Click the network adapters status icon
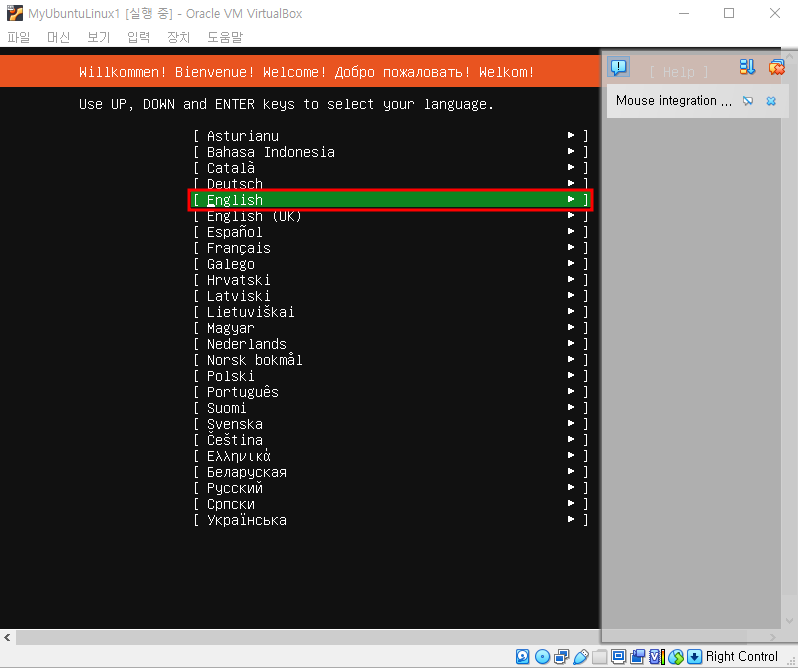This screenshot has height=668, width=798. tap(561, 656)
